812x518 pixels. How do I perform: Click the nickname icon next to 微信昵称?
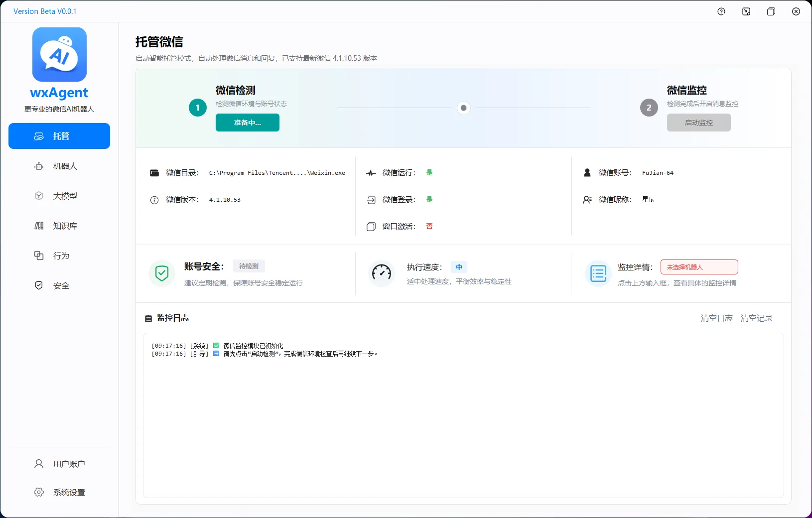587,200
